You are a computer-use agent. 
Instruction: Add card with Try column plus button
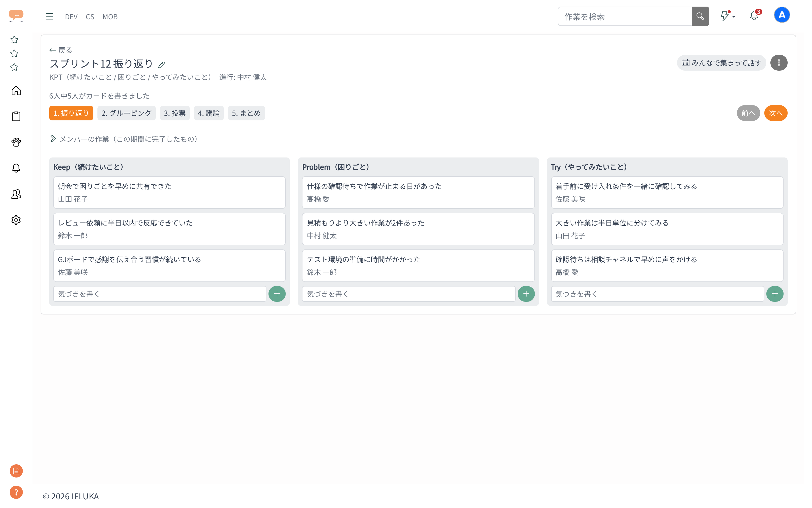[x=774, y=294]
